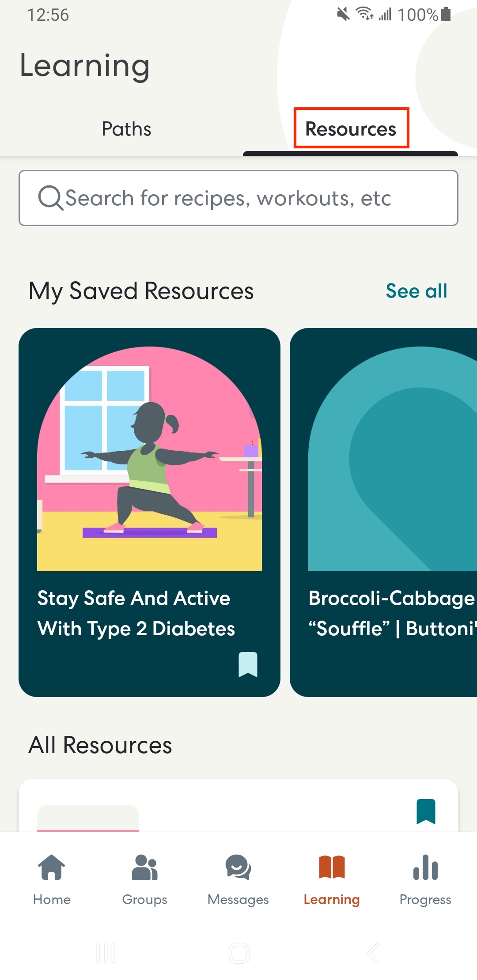The width and height of the screenshot is (477, 980).
Task: Open the Groups people icon
Action: pyautogui.click(x=144, y=867)
